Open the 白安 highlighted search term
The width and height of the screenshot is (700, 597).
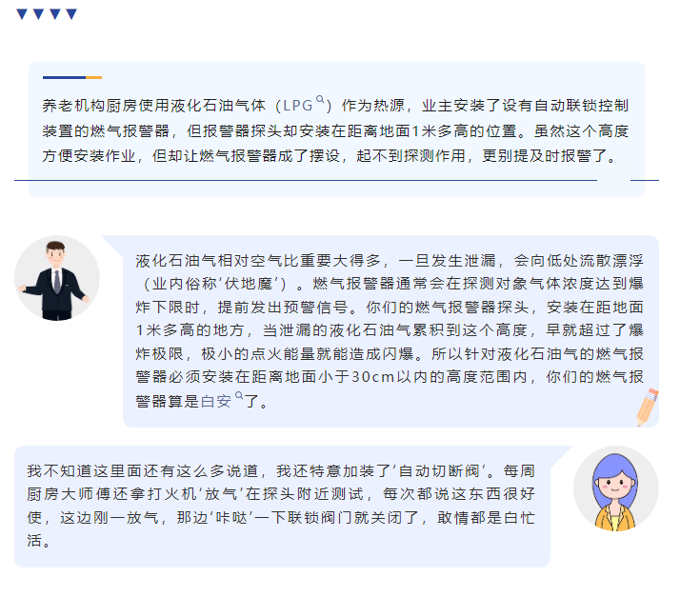point(216,402)
